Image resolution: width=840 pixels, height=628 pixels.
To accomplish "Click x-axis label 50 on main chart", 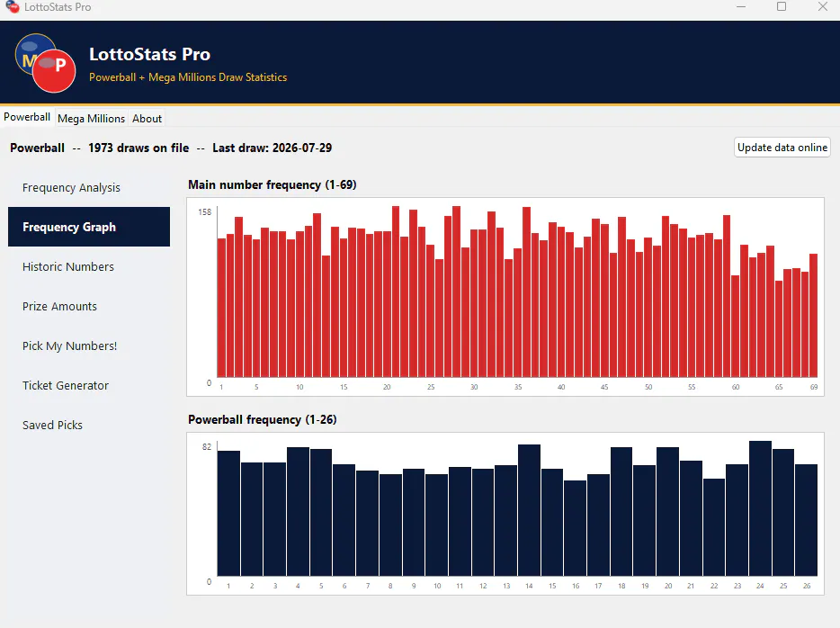I will click(x=648, y=387).
